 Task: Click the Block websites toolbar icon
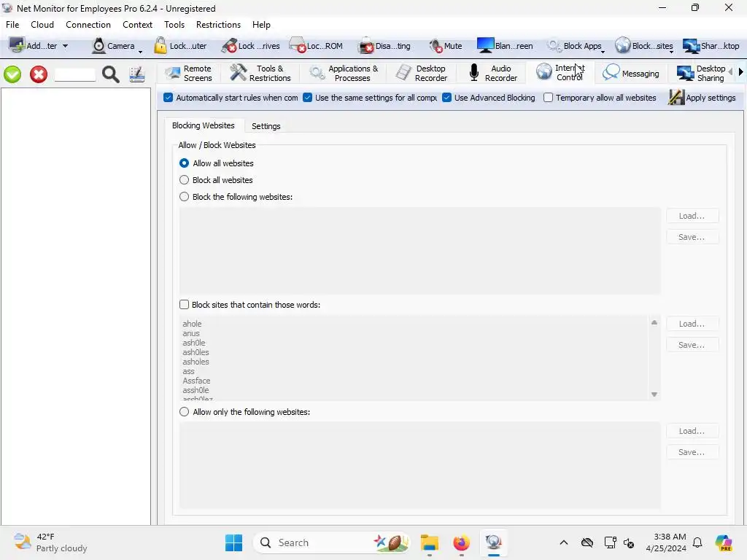pos(623,46)
